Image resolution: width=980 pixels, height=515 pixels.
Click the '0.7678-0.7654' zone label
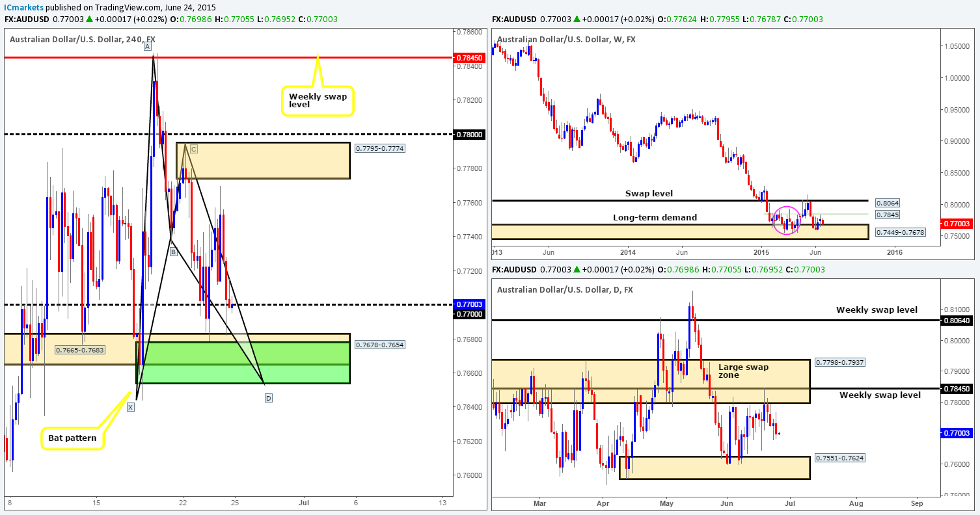click(380, 345)
